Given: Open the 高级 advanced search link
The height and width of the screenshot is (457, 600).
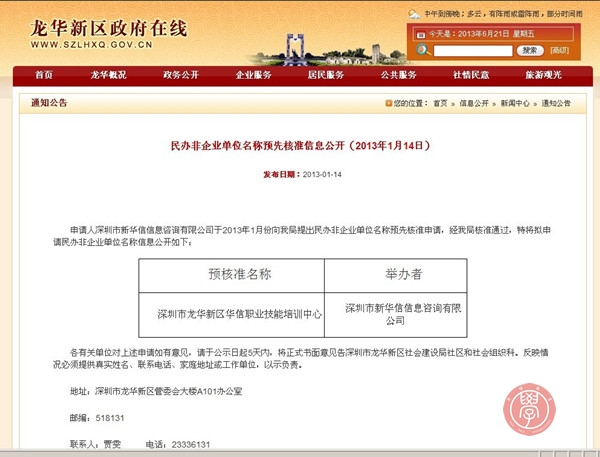Looking at the screenshot, I should coord(559,51).
